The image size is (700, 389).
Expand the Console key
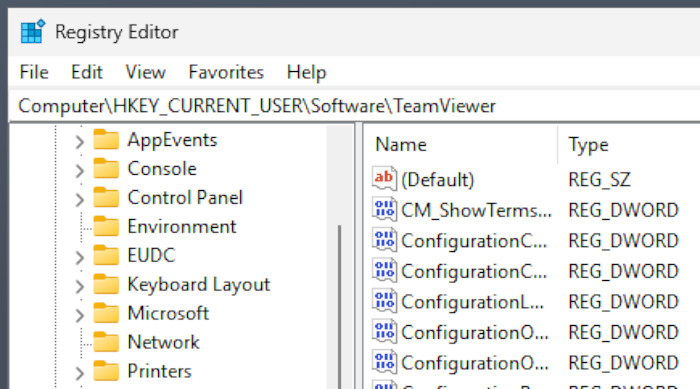[79, 170]
